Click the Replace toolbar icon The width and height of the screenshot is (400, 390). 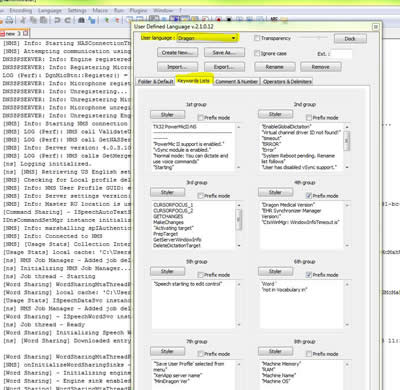(92, 20)
